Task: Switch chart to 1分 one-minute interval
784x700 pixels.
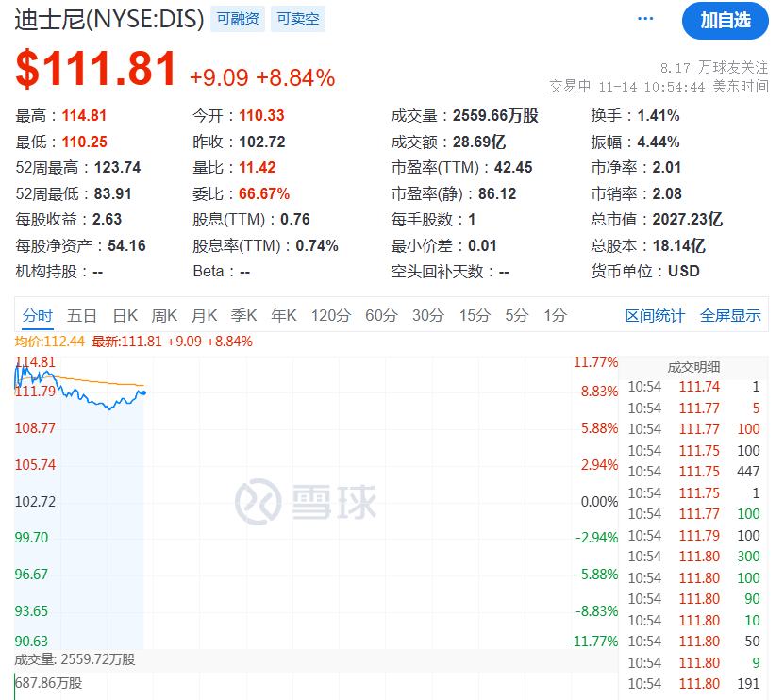Action: coord(552,317)
